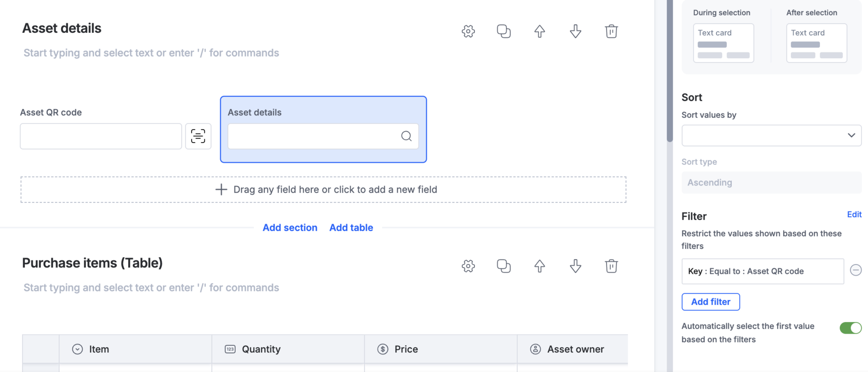This screenshot has width=868, height=372.
Task: Click the Add filter button
Action: pyautogui.click(x=711, y=302)
